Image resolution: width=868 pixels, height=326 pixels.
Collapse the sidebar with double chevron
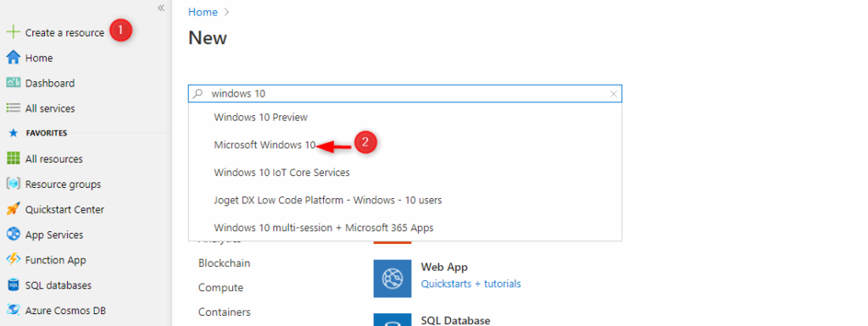pos(160,8)
